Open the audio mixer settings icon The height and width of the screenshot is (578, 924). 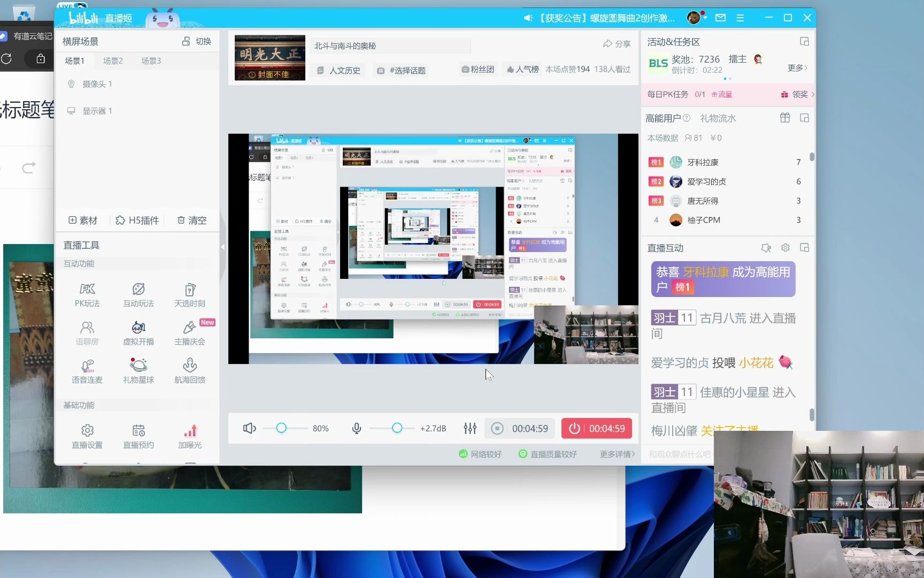[x=470, y=428]
